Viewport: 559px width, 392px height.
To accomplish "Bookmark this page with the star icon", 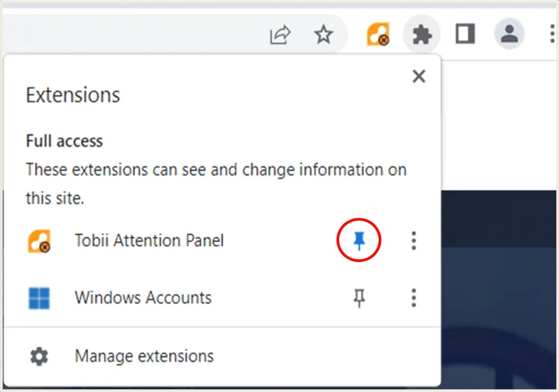I will coord(324,34).
